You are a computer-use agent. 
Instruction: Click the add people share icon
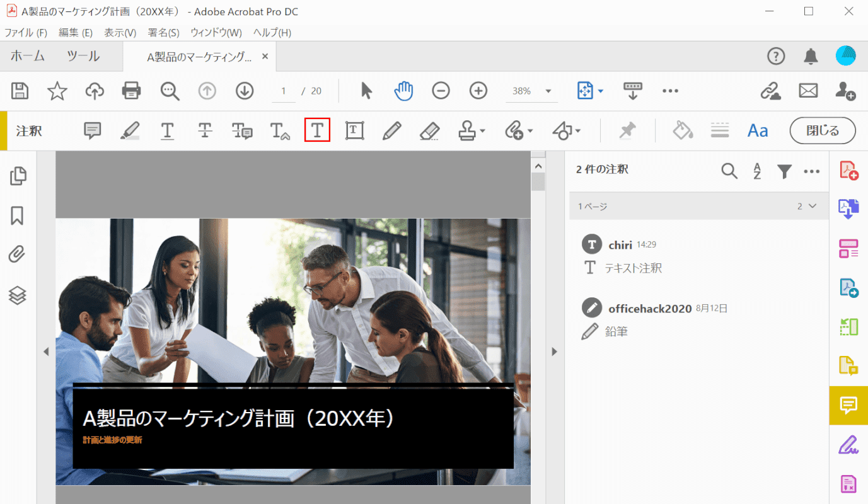[x=845, y=91]
